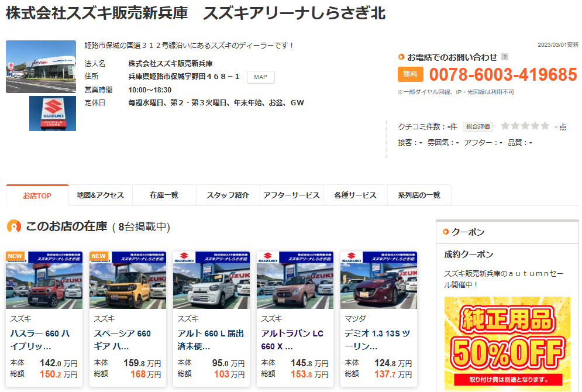Click the アルトラパン total price 153.8 万円

tap(309, 374)
